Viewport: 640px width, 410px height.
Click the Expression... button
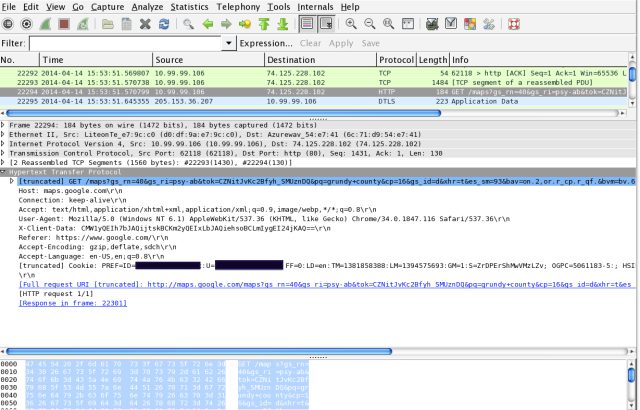(266, 43)
